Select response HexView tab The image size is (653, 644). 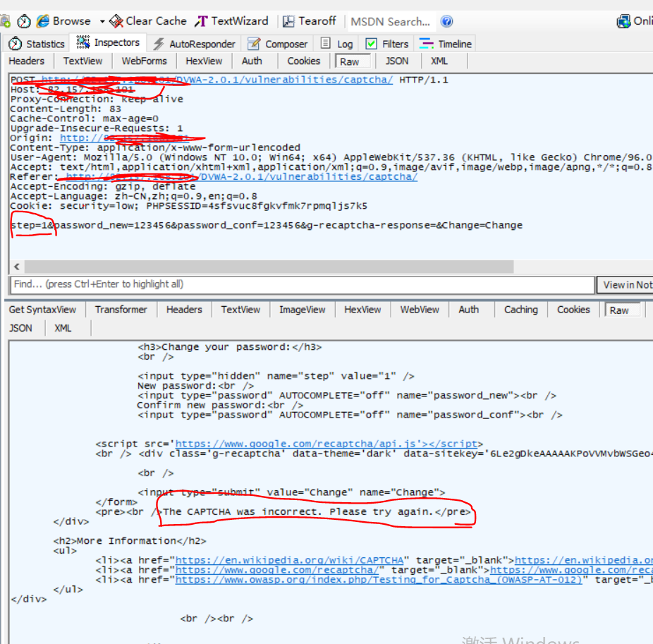pos(362,310)
